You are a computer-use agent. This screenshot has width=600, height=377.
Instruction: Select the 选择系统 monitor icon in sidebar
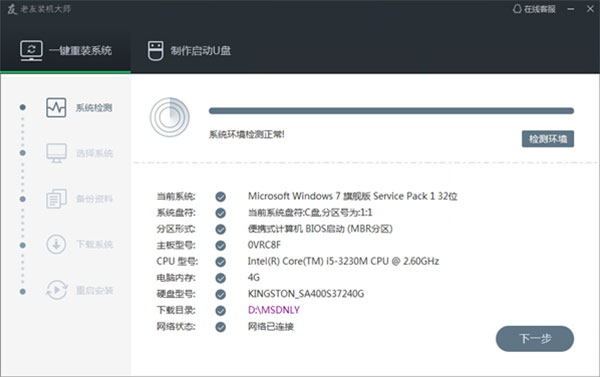56,153
